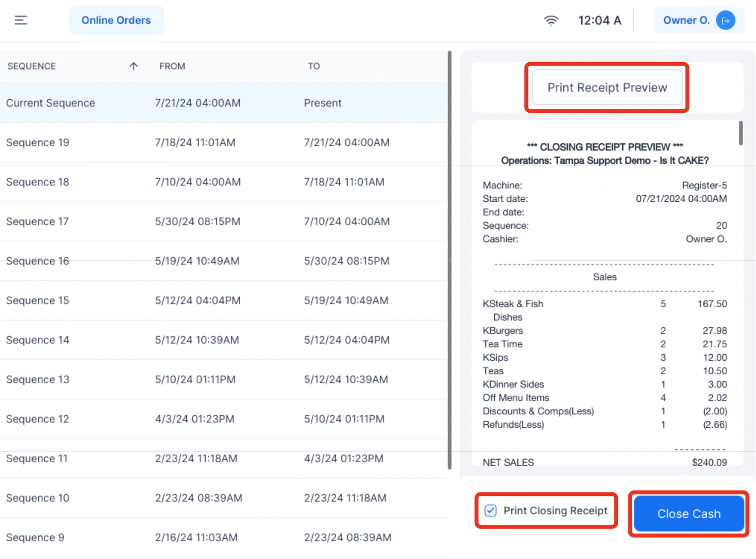Select the Sequence 9 row
The width and height of the screenshot is (756, 559).
224,538
